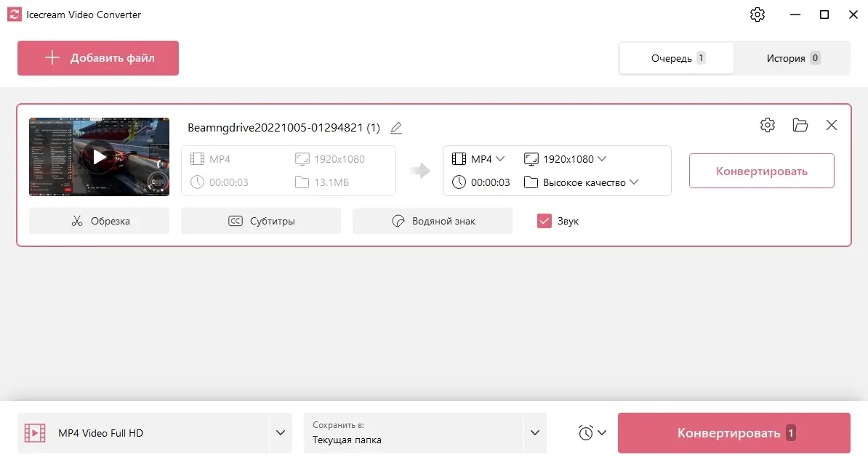Switch to the История tab
The image size is (868, 465).
792,58
